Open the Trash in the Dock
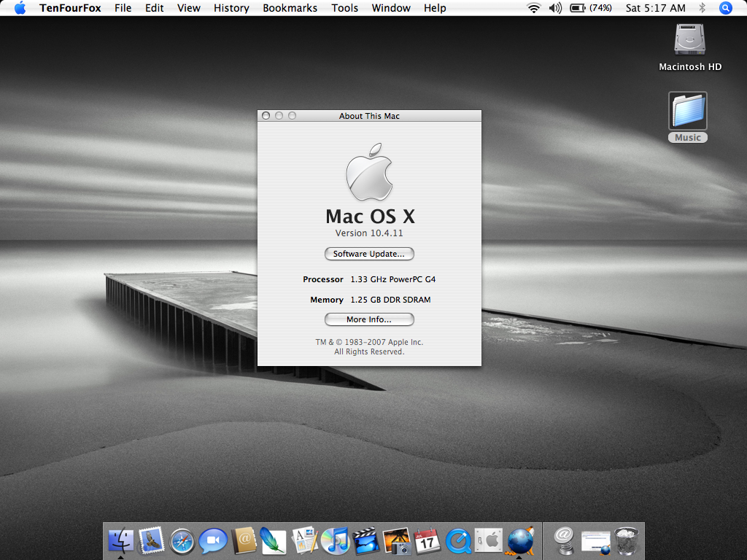 pos(627,542)
